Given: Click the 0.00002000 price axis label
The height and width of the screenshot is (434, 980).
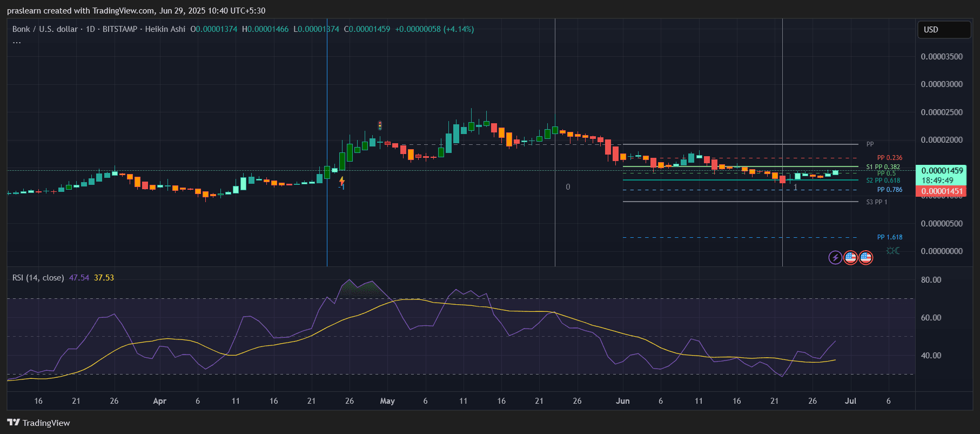Looking at the screenshot, I should [x=942, y=140].
